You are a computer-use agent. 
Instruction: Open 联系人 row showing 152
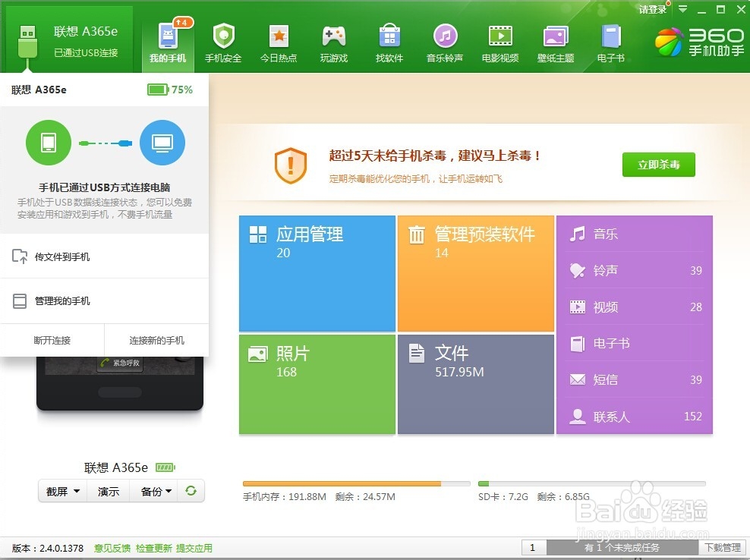click(635, 416)
